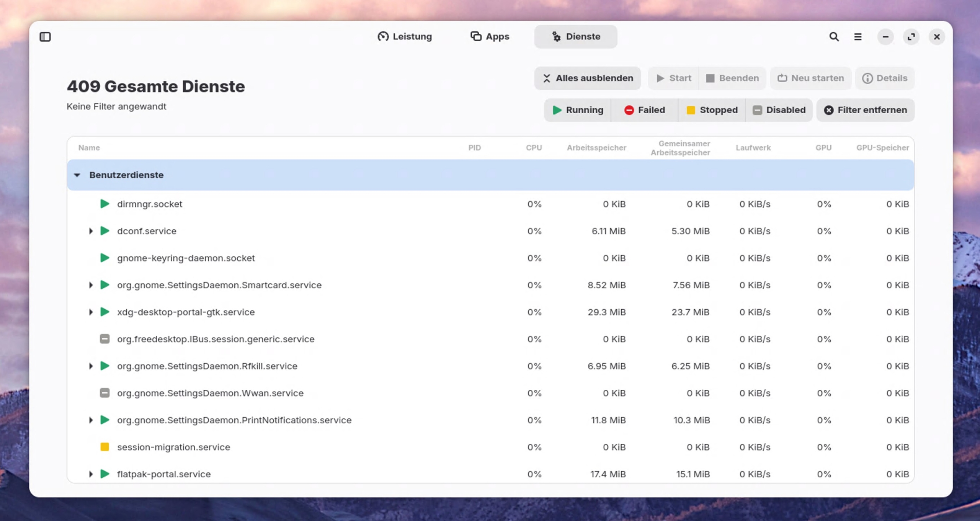The image size is (980, 521).
Task: Toggle the Running services filter
Action: [578, 110]
